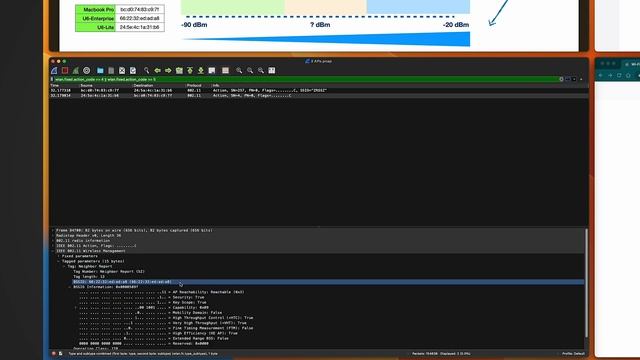Collapse the BSSID Information node

point(70,287)
